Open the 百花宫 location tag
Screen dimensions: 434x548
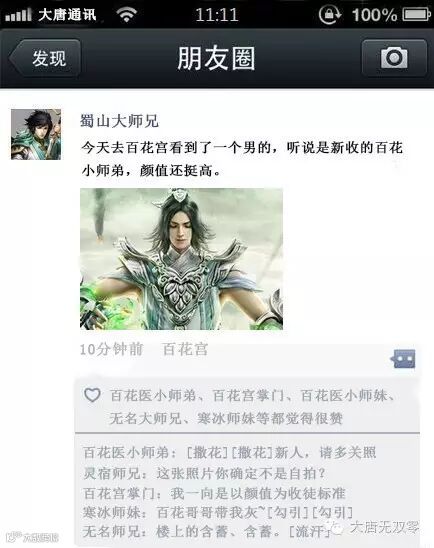tap(186, 349)
